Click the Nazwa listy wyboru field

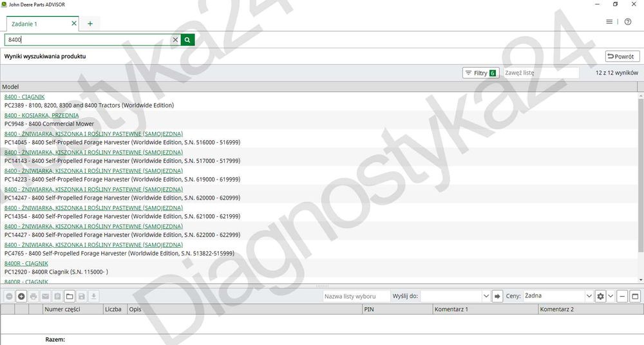click(x=357, y=296)
